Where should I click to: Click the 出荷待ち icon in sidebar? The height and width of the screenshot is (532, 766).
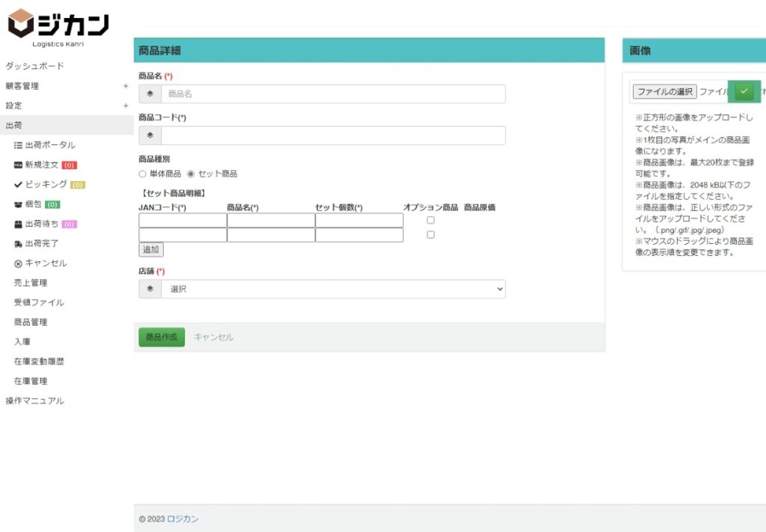point(18,224)
